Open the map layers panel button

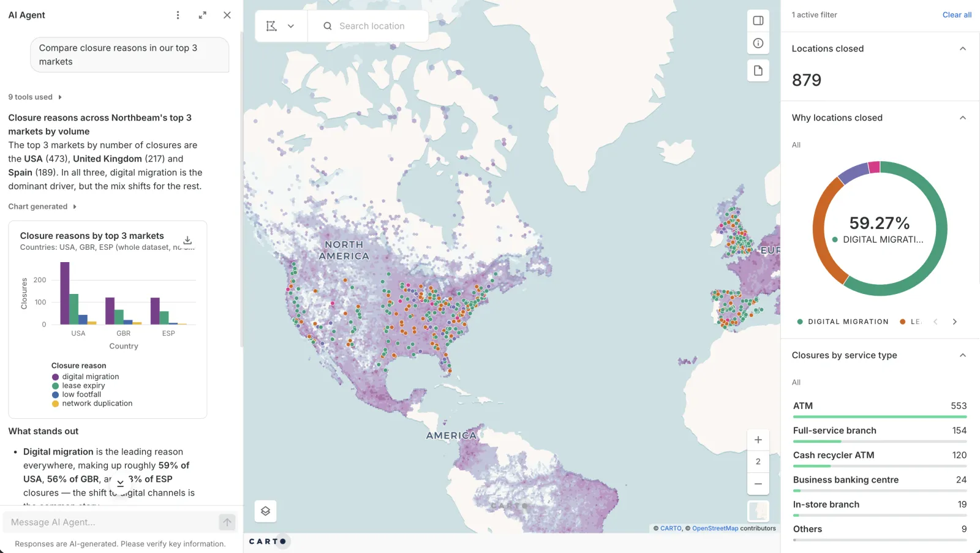point(266,511)
